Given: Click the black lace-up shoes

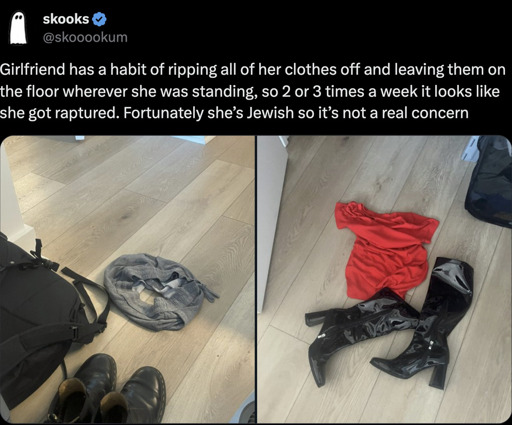Looking at the screenshot, I should click(x=108, y=390).
